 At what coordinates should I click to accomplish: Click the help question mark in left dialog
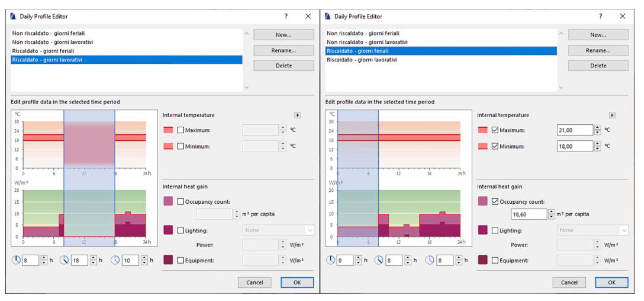(286, 17)
